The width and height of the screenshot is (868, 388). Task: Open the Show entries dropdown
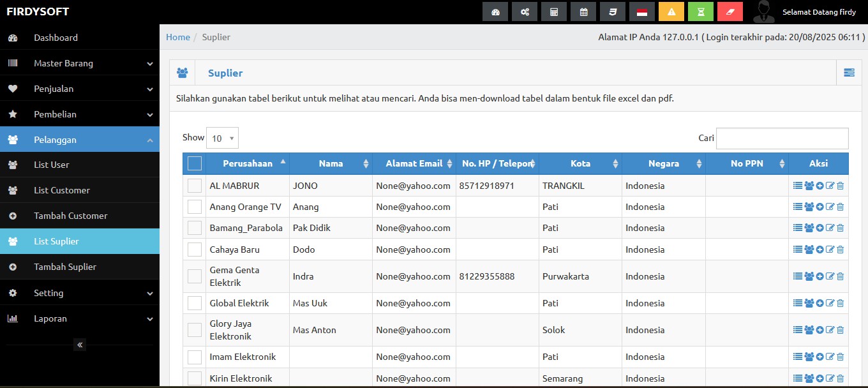(x=222, y=138)
